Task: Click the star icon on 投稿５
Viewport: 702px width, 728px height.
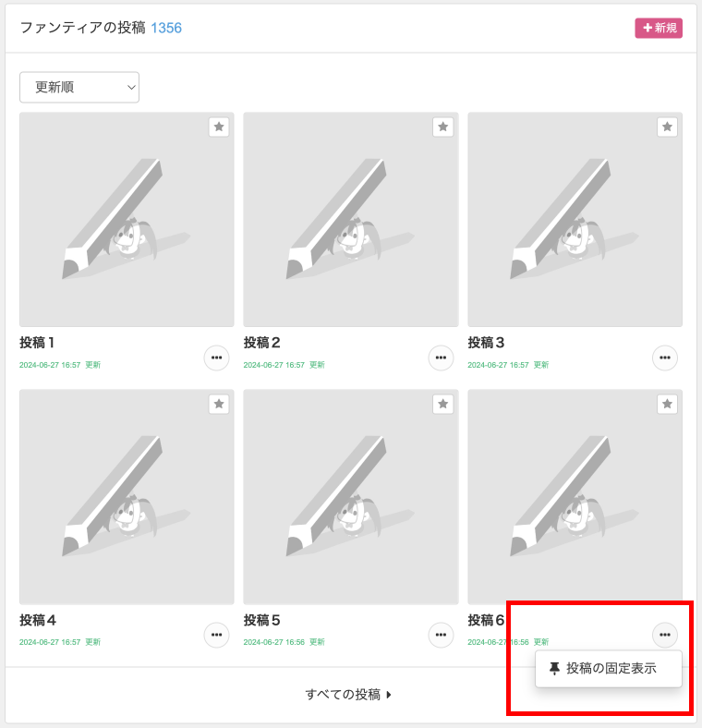Action: click(x=443, y=404)
